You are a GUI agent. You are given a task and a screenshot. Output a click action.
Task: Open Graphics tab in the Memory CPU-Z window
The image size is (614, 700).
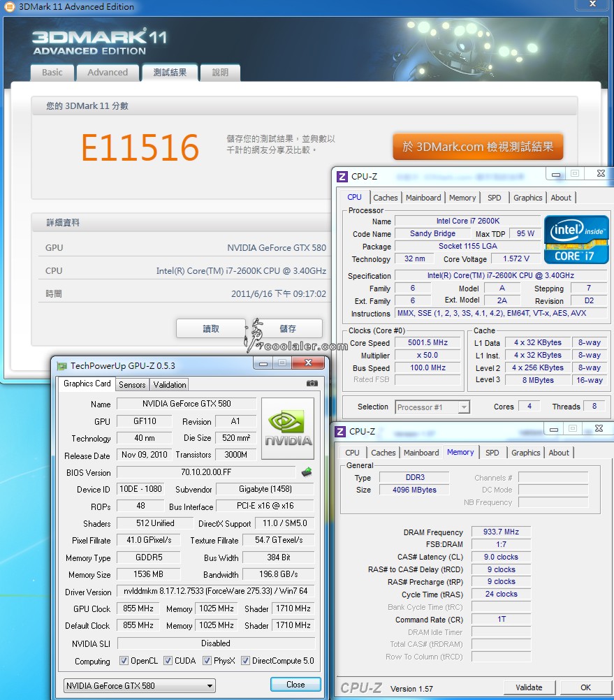526,453
